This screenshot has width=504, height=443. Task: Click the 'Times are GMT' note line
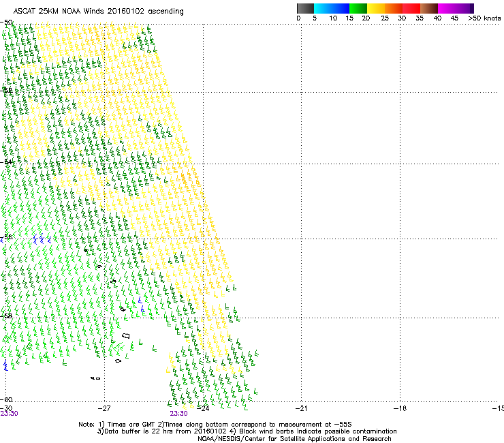[x=215, y=425]
